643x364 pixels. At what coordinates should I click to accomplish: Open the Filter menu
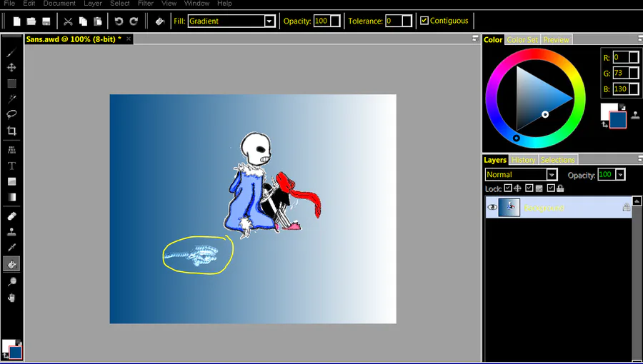[x=146, y=4]
